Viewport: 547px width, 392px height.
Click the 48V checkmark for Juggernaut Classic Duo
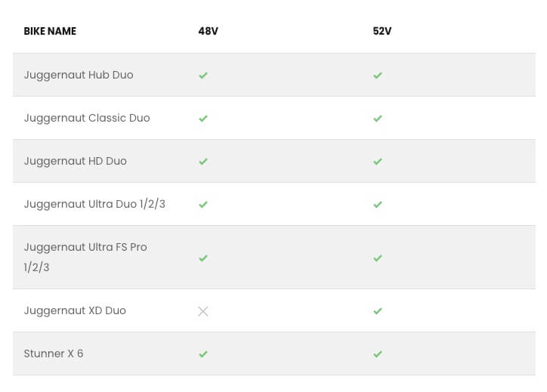tap(202, 119)
